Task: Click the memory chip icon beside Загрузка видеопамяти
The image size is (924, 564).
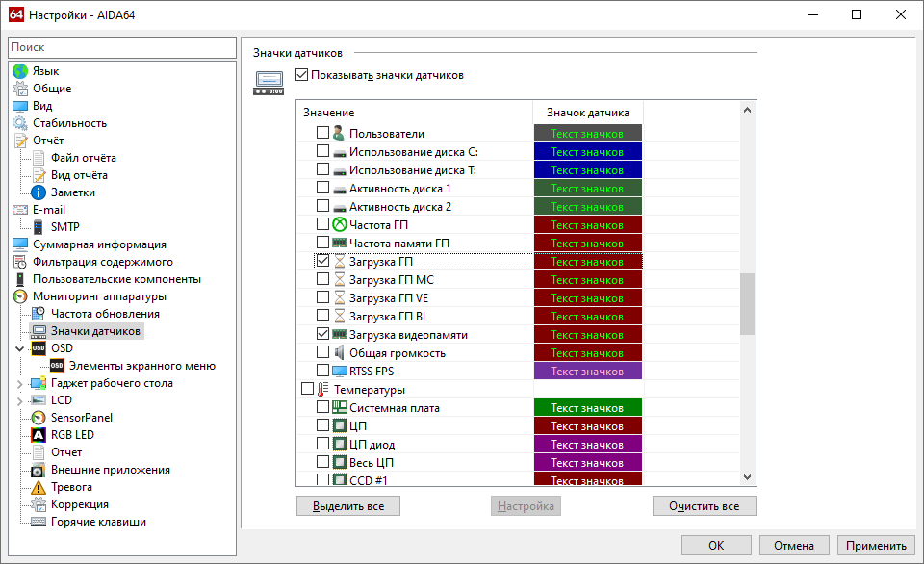Action: [x=340, y=334]
